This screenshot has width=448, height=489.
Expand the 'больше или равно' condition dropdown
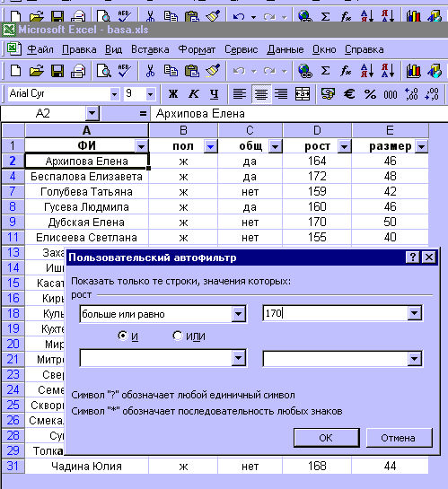pos(238,314)
